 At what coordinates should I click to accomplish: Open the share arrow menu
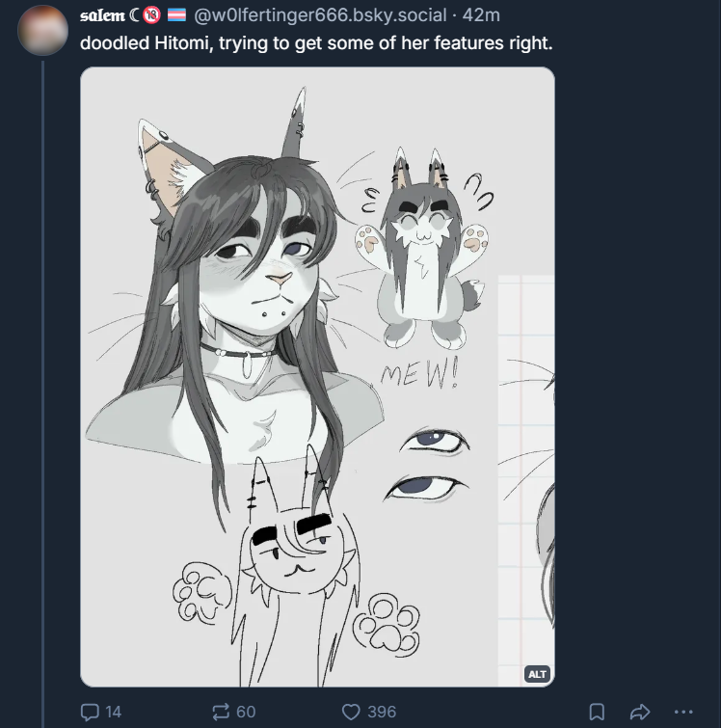(x=640, y=712)
